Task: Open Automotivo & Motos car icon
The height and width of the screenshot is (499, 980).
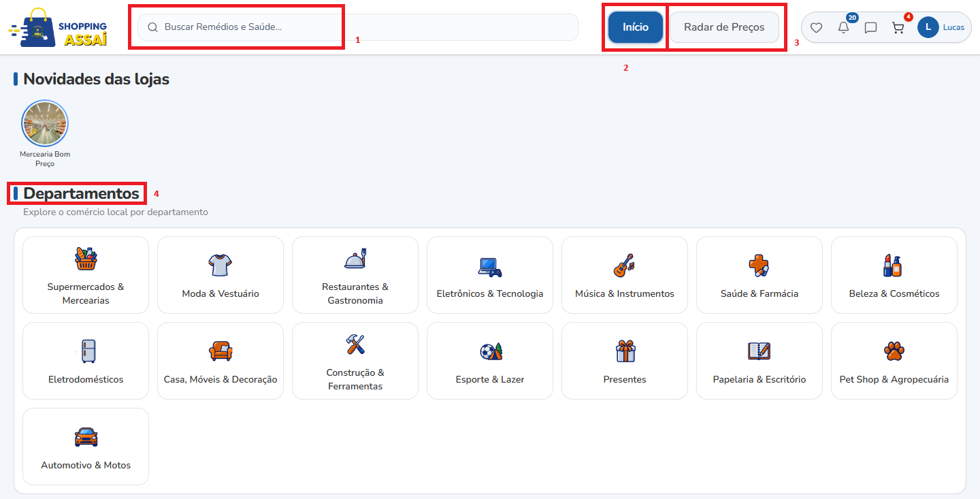Action: pos(86,437)
